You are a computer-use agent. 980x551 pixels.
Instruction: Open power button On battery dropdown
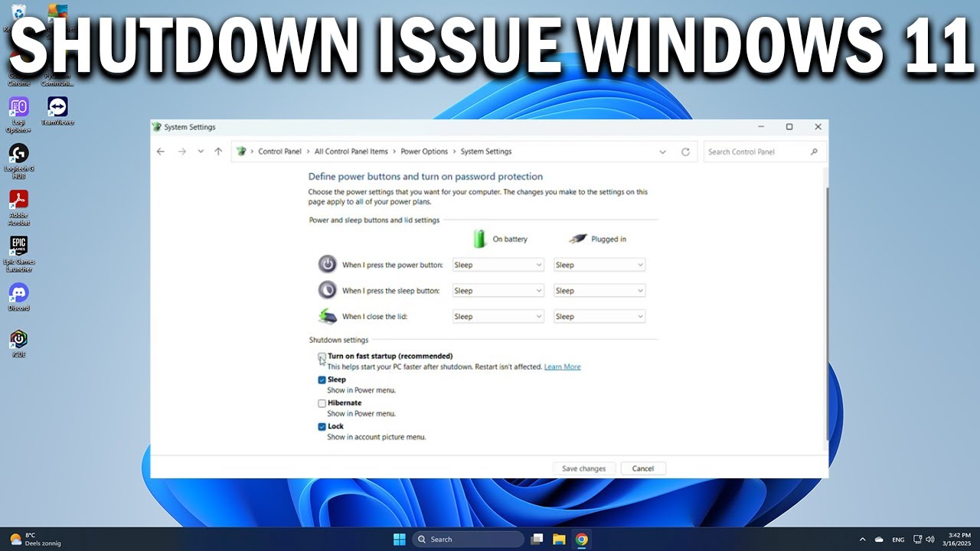[498, 265]
